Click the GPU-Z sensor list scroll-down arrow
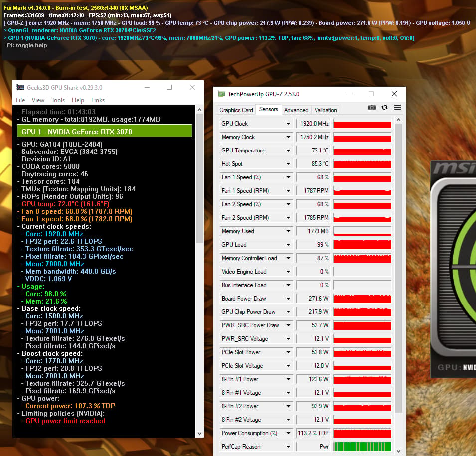This screenshot has height=456, width=476. coord(399,451)
